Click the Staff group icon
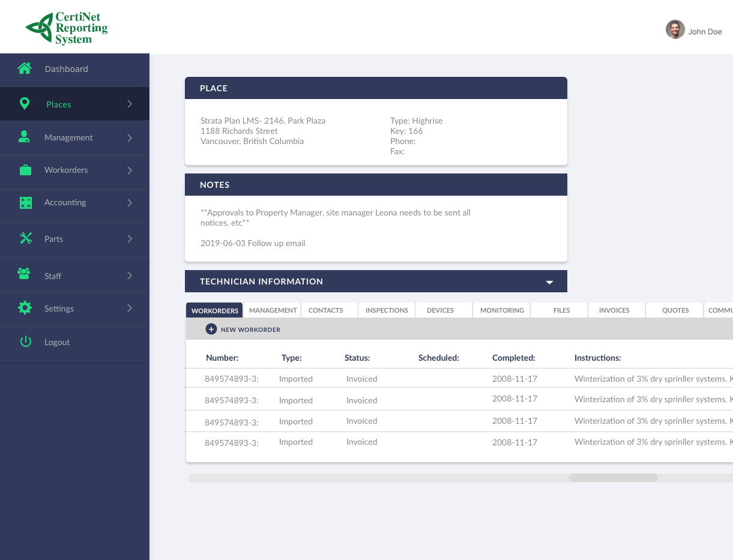This screenshot has width=733, height=560. pos(25,274)
